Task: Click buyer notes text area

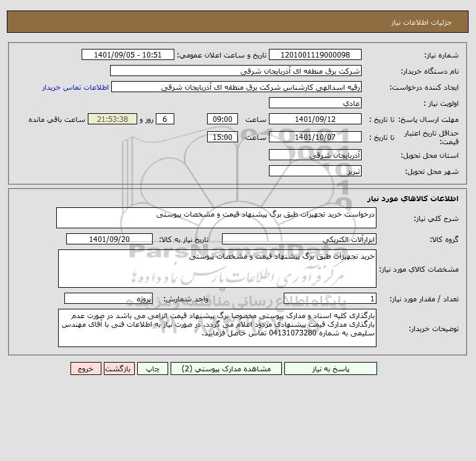Action: click(x=217, y=328)
